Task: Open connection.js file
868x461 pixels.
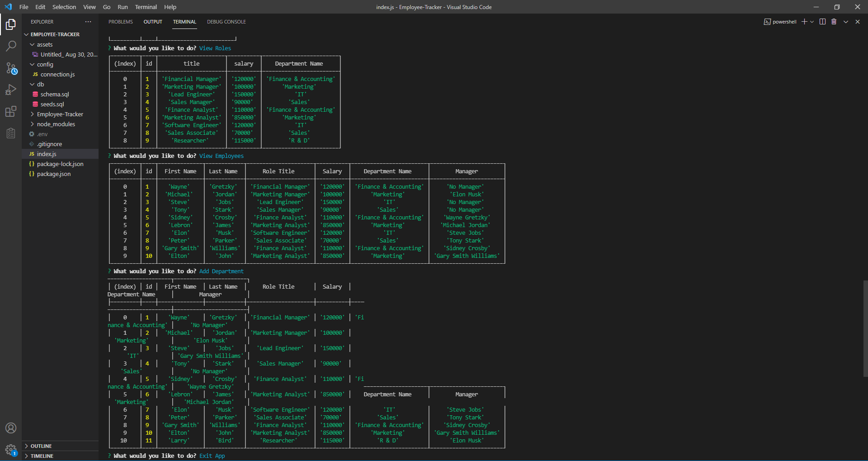Action: coord(57,74)
